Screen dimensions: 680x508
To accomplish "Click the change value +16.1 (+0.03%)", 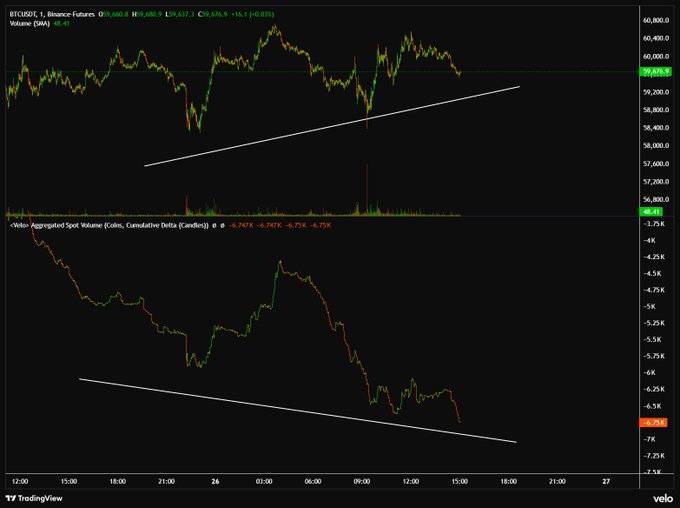I will [x=252, y=14].
